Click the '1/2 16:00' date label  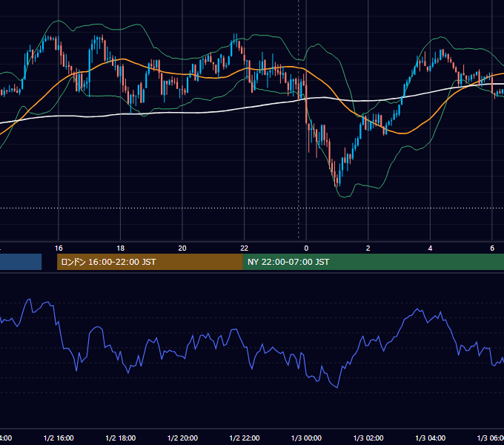click(59, 438)
